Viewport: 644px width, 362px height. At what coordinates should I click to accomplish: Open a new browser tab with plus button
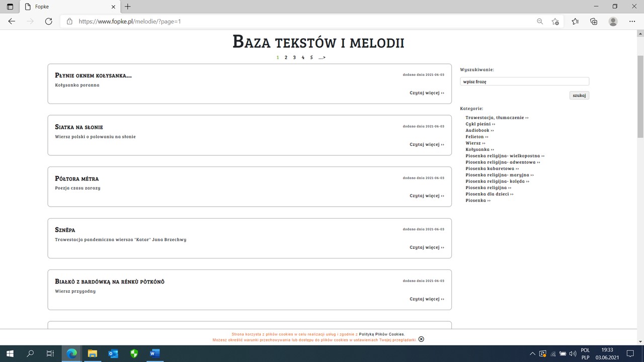coord(128,7)
